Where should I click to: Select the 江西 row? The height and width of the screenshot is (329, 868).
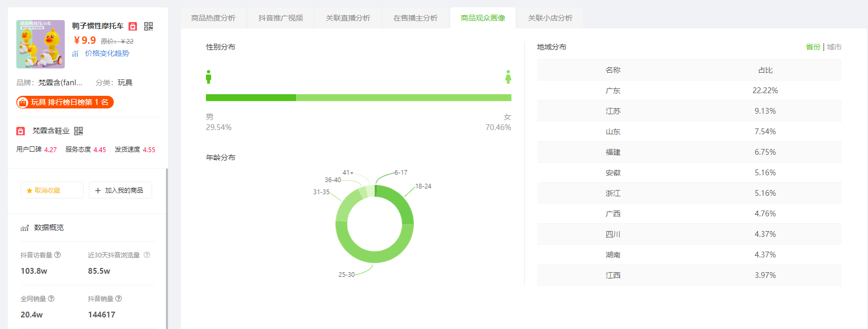689,275
